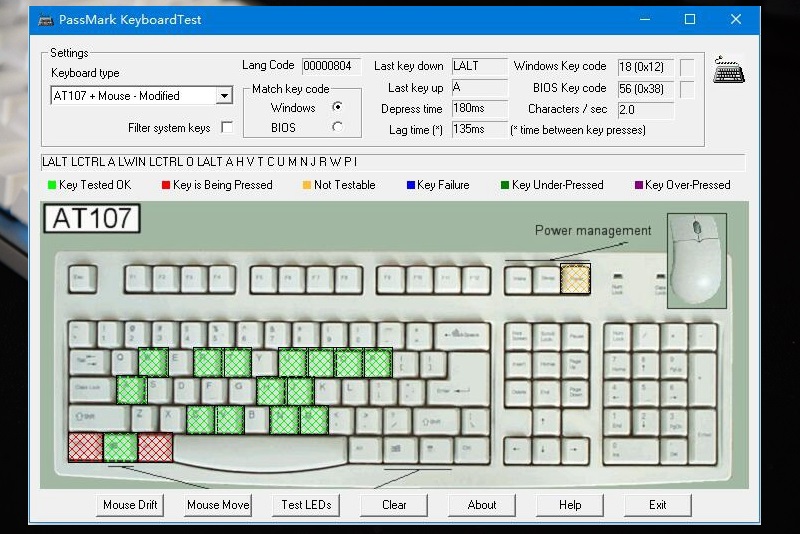Click the Test LEDs button

(x=306, y=505)
